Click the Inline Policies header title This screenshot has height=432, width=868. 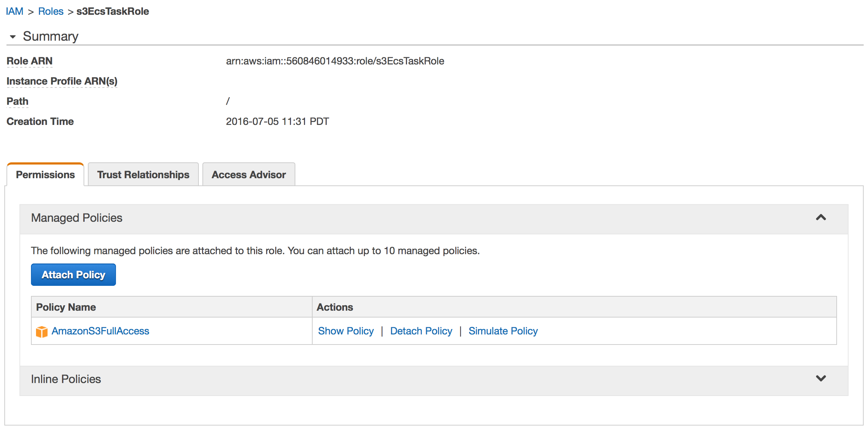coord(66,379)
